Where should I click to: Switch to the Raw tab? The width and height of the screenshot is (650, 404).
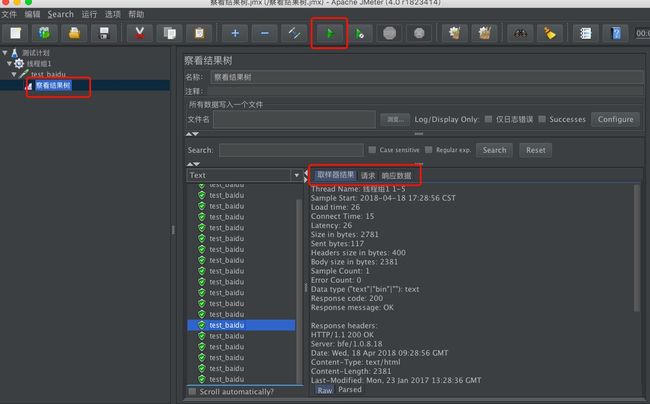point(325,390)
